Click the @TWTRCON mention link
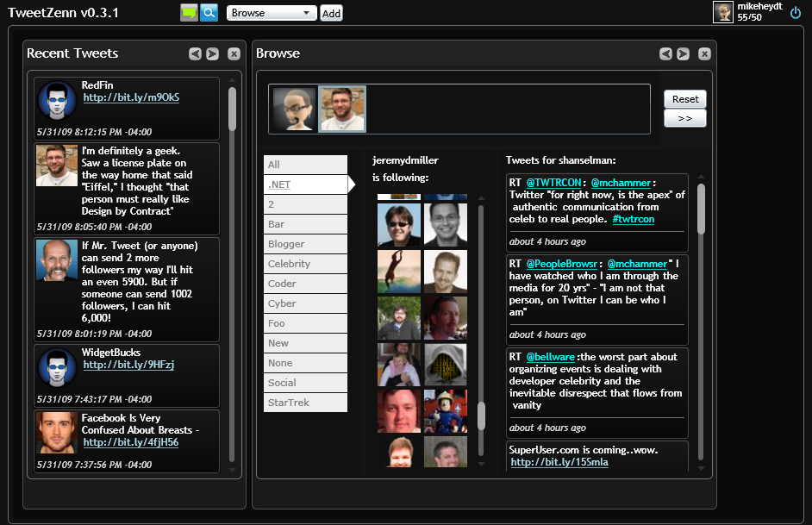Image resolution: width=812 pixels, height=525 pixels. click(553, 183)
